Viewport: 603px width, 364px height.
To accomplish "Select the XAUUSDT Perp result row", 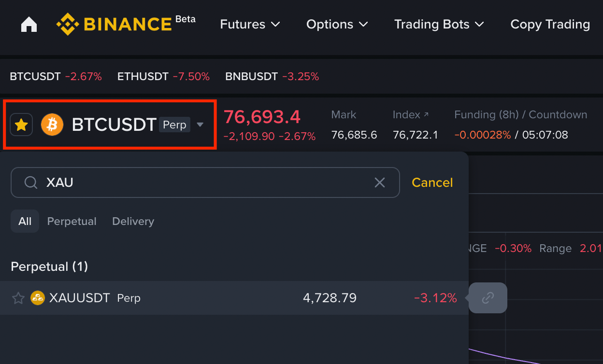I will click(234, 298).
